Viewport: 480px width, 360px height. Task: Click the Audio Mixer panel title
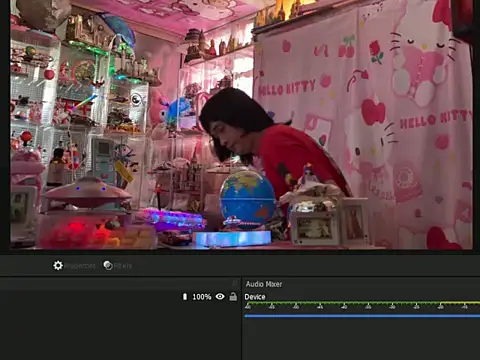coord(264,284)
